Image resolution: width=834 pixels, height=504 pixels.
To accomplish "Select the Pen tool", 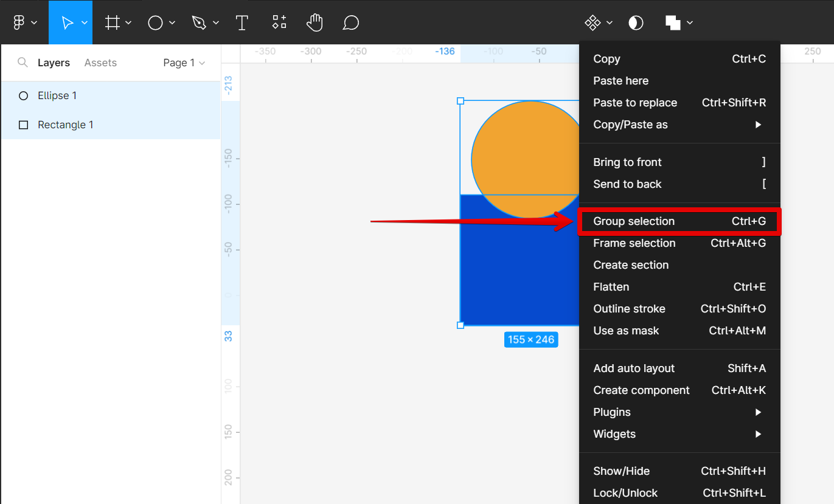I will [x=199, y=22].
